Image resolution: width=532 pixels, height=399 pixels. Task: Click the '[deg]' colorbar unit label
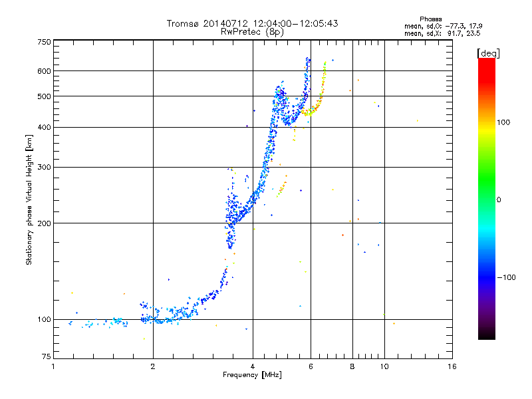pos(488,53)
